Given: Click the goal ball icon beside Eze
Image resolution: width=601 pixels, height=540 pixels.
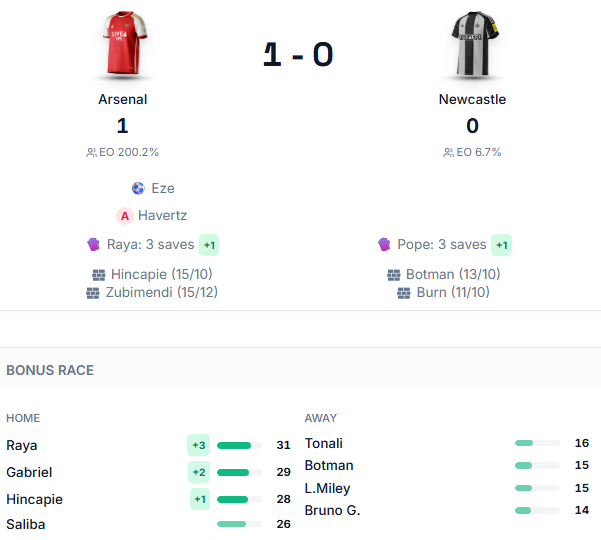Looking at the screenshot, I should tap(138, 188).
